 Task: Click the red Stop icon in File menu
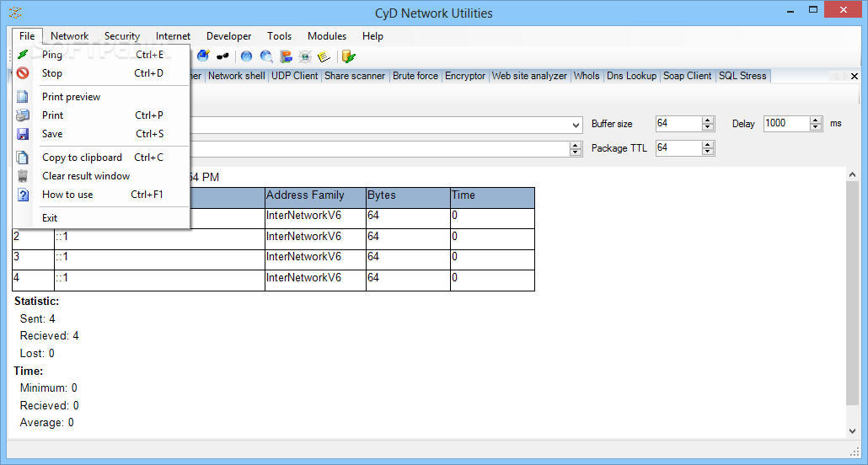pyautogui.click(x=23, y=73)
